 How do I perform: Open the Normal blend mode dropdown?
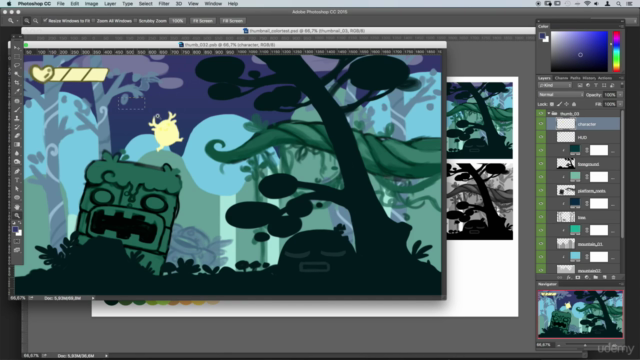pos(560,94)
